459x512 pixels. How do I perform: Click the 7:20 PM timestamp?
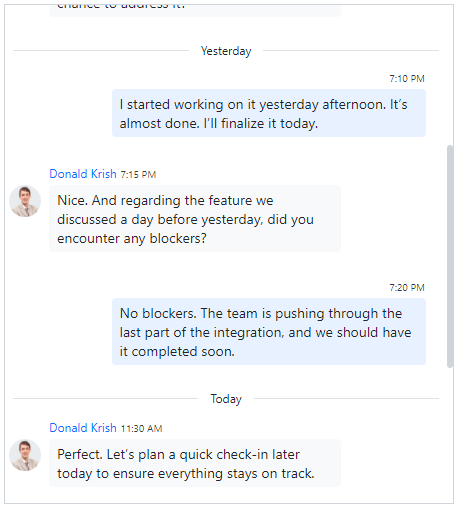pos(407,288)
